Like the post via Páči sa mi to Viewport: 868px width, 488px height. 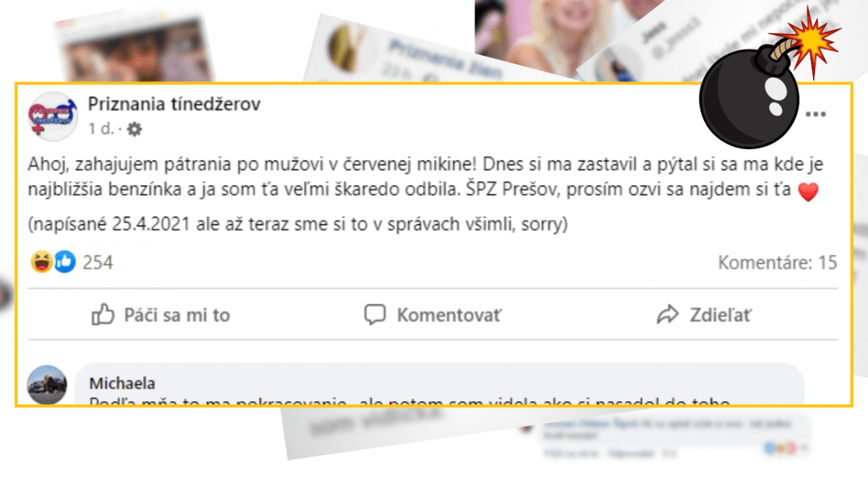click(161, 315)
